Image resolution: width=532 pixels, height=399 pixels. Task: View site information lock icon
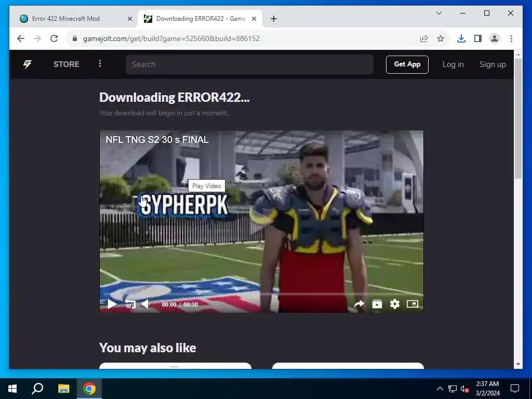(x=75, y=38)
